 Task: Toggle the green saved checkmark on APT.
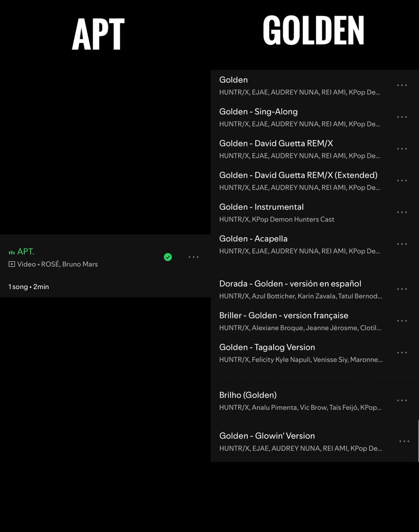coord(168,257)
